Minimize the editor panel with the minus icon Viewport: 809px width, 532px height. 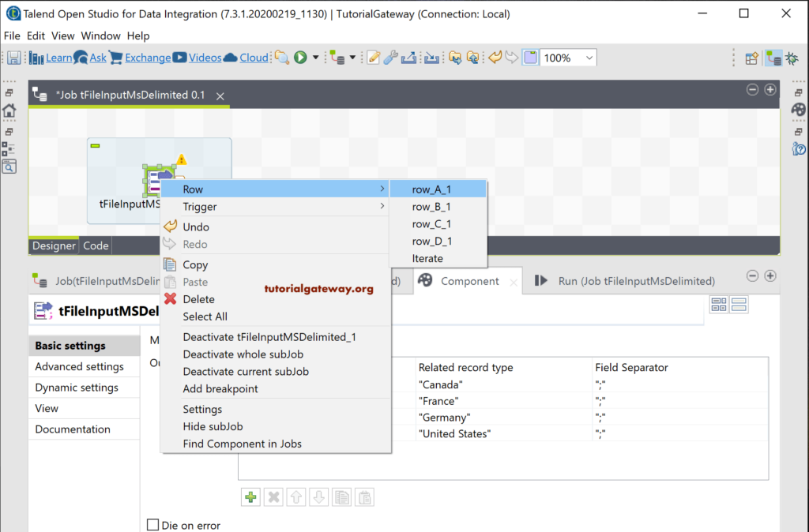[752, 90]
